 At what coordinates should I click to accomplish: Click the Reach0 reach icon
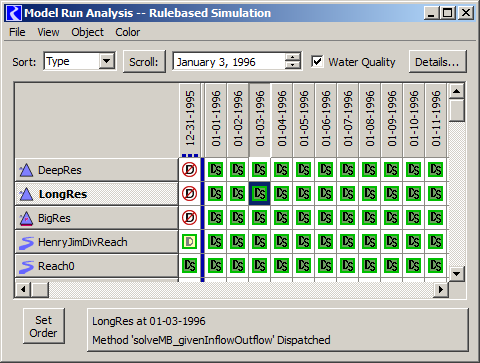pyautogui.click(x=26, y=267)
